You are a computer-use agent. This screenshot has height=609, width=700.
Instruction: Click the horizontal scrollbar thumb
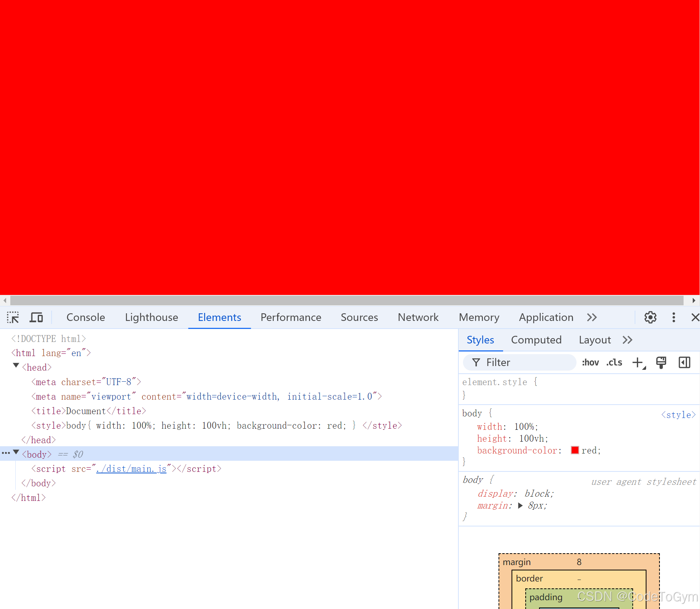[347, 300]
